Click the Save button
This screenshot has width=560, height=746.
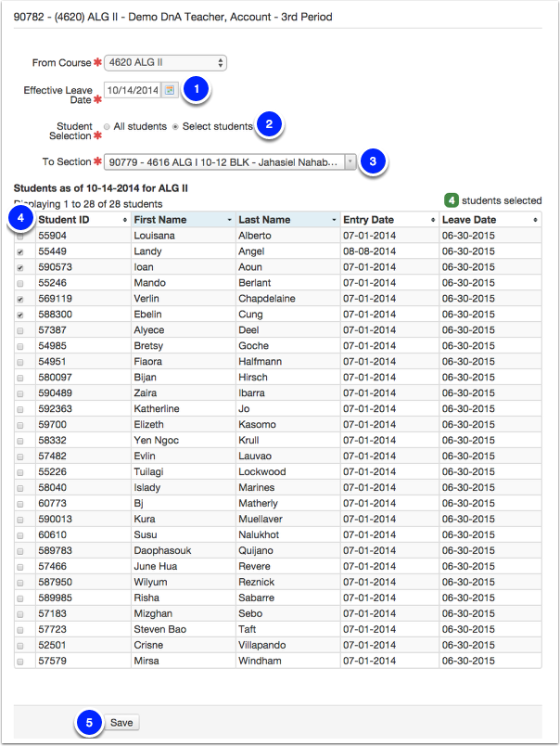121,722
